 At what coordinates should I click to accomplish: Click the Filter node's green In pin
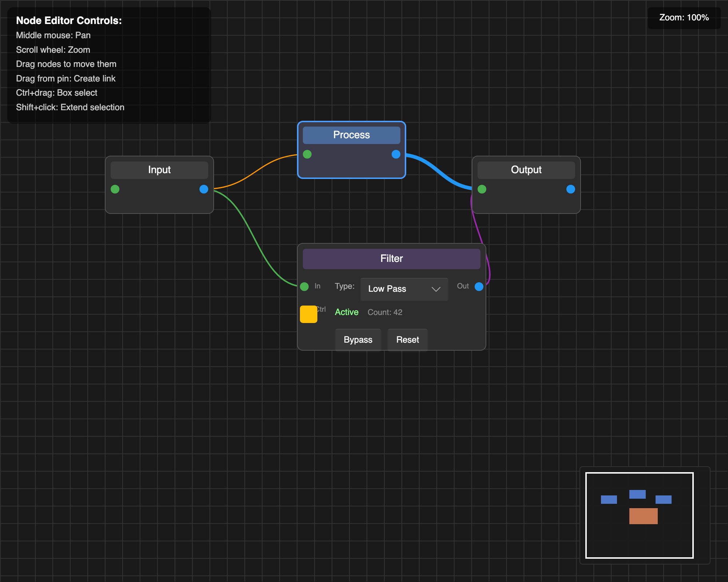tap(304, 287)
